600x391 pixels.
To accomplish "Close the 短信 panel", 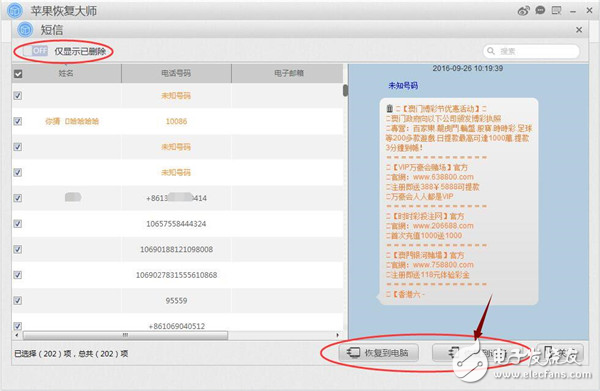I will click(x=579, y=30).
